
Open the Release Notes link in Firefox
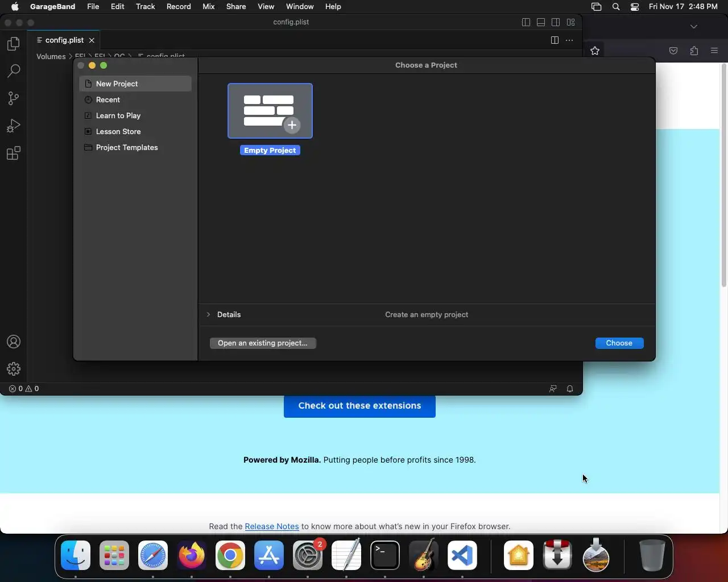coord(272,526)
